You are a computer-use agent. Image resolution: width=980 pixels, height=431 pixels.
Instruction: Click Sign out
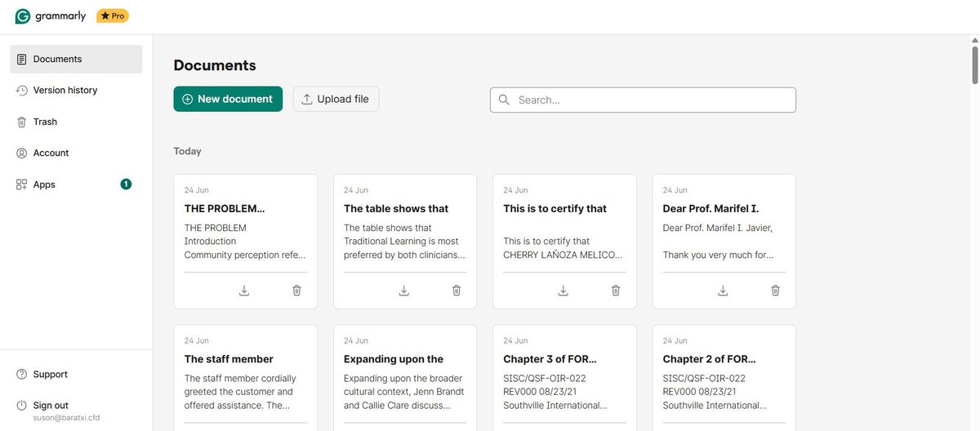click(51, 405)
